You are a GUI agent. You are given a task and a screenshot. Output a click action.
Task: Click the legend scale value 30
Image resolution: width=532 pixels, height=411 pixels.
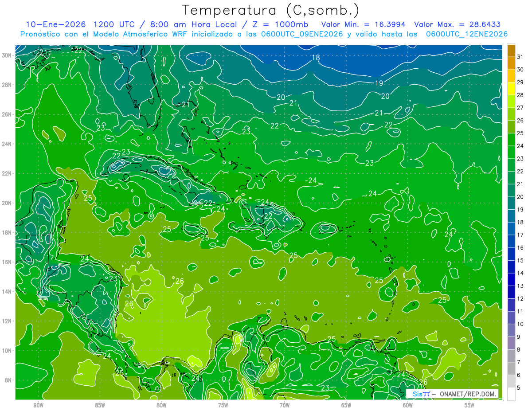click(x=520, y=70)
